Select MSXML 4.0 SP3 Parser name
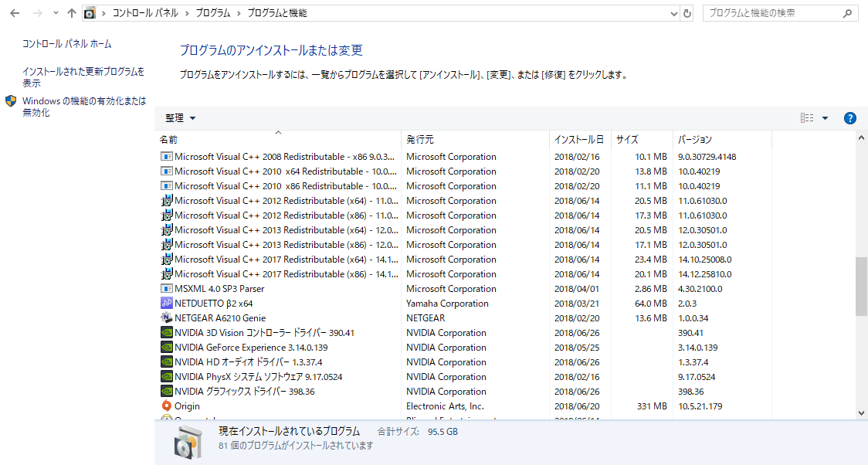Viewport: 868px width, 465px height. coord(219,289)
